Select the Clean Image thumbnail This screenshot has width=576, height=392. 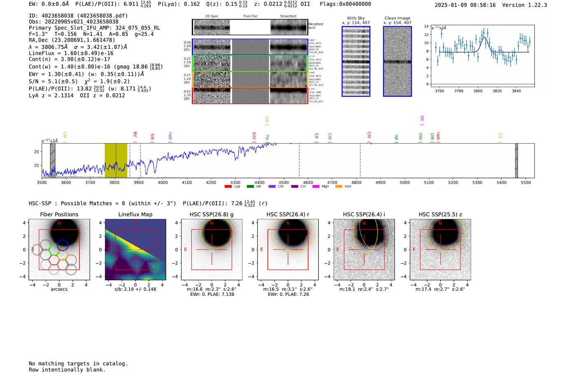click(x=397, y=61)
